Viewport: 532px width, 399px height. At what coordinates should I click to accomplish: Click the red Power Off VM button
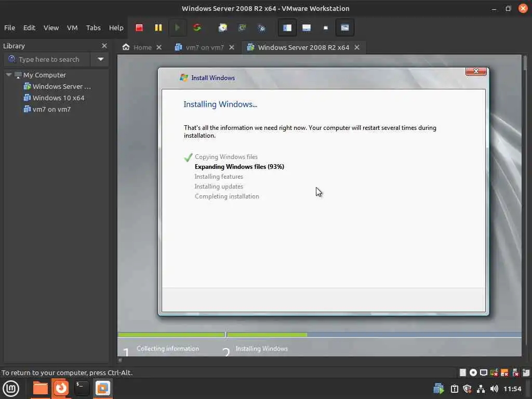click(x=139, y=28)
